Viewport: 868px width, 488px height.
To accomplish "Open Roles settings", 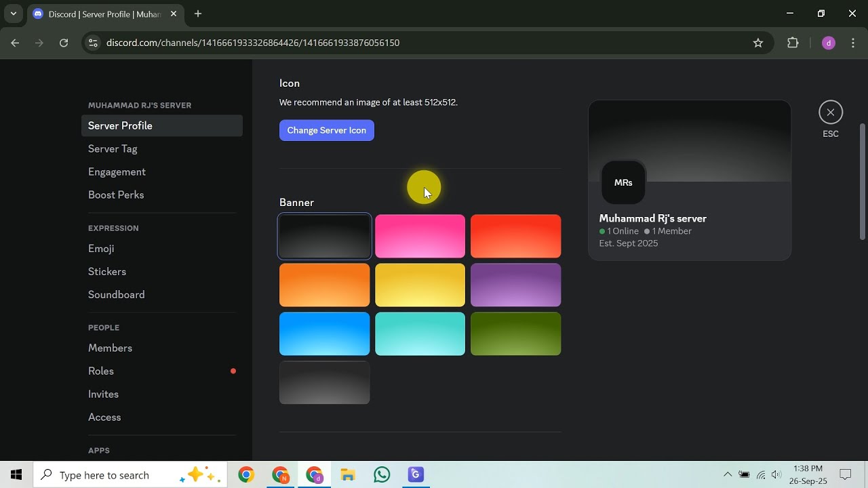I will (x=162, y=371).
